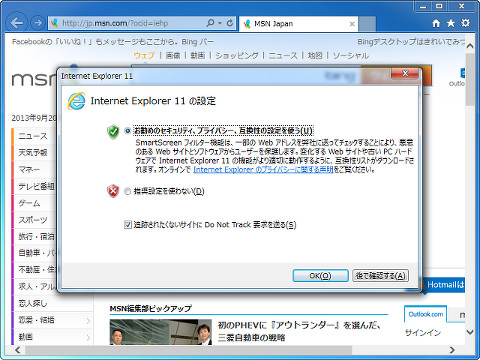Select recommended security settings radio button
This screenshot has width=480, height=360.
[127, 131]
